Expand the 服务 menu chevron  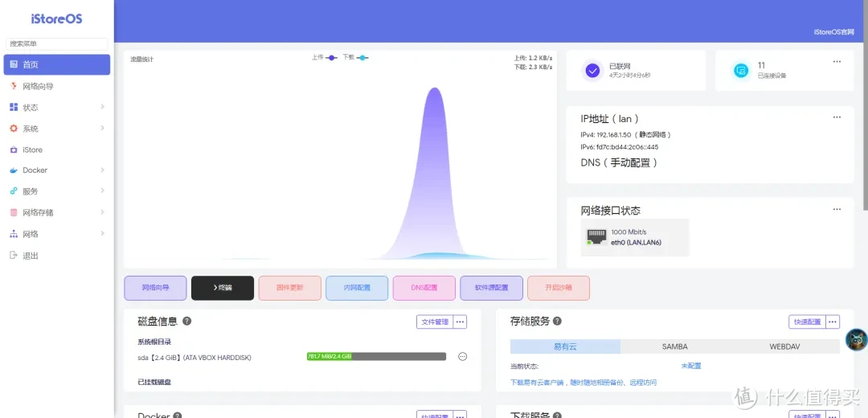[x=102, y=191]
